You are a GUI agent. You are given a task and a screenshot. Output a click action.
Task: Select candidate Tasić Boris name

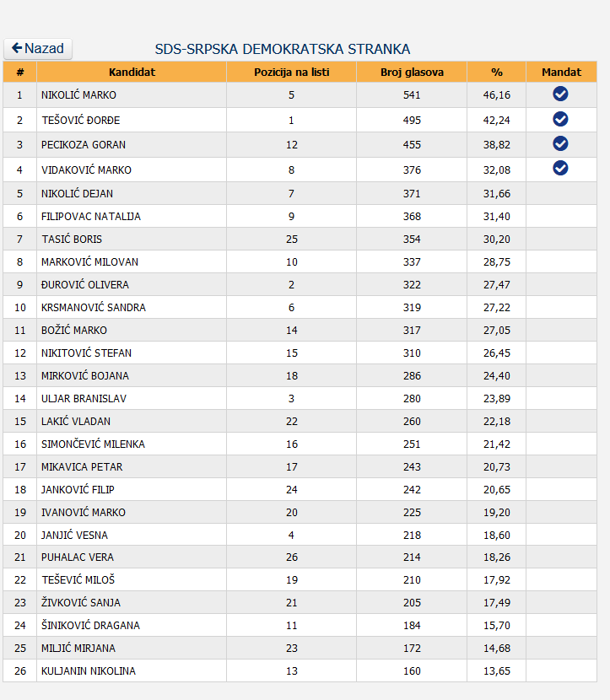72,240
